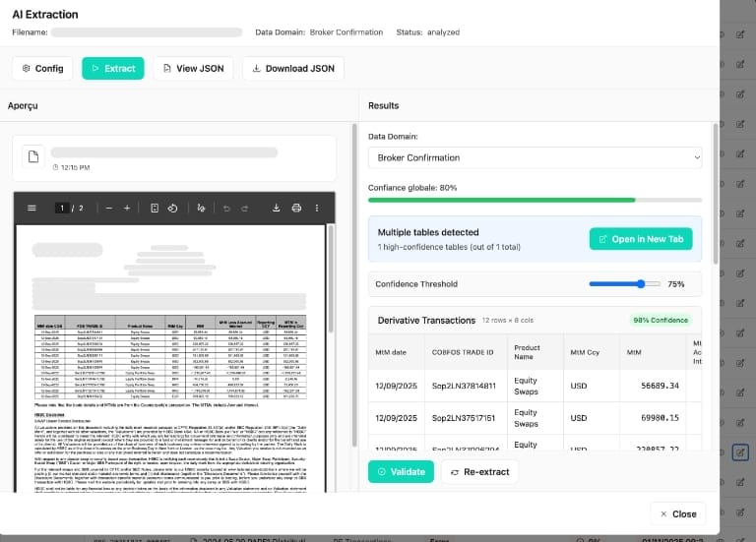Select trade ID Sop2LN37814811 cell
The width and height of the screenshot is (756, 542).
point(464,386)
